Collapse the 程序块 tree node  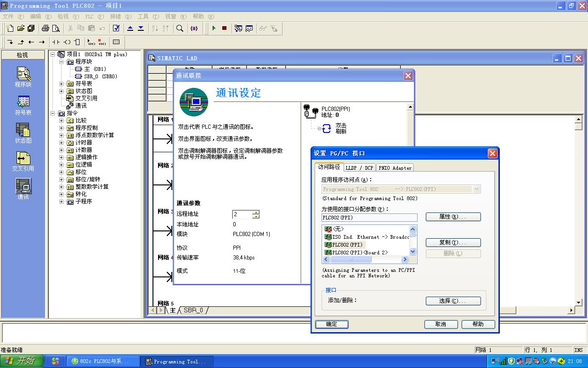62,62
